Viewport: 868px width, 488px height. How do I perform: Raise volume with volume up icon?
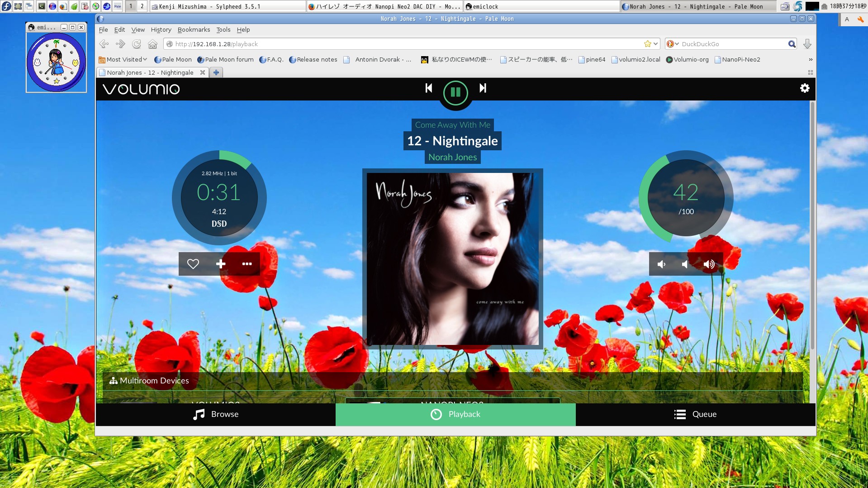tap(709, 264)
